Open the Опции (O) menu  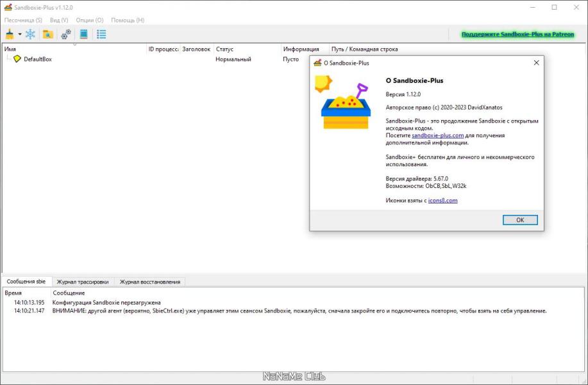click(x=90, y=20)
